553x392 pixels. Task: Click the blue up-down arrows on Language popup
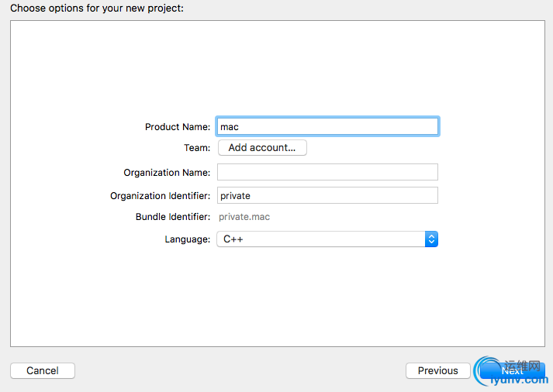coord(431,239)
